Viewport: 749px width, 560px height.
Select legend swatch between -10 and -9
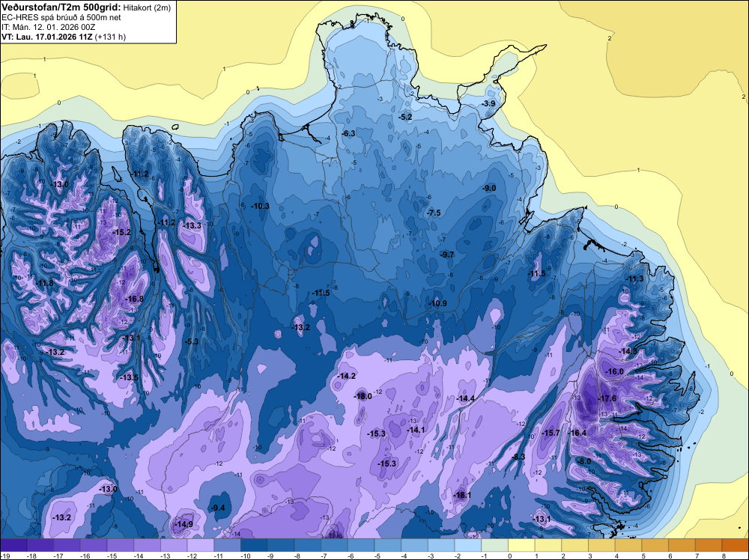[254, 545]
